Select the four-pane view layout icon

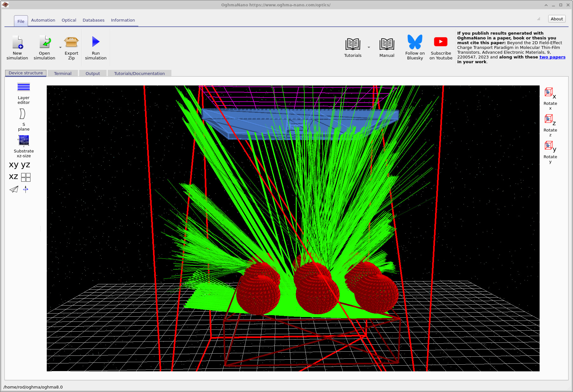pyautogui.click(x=25, y=177)
